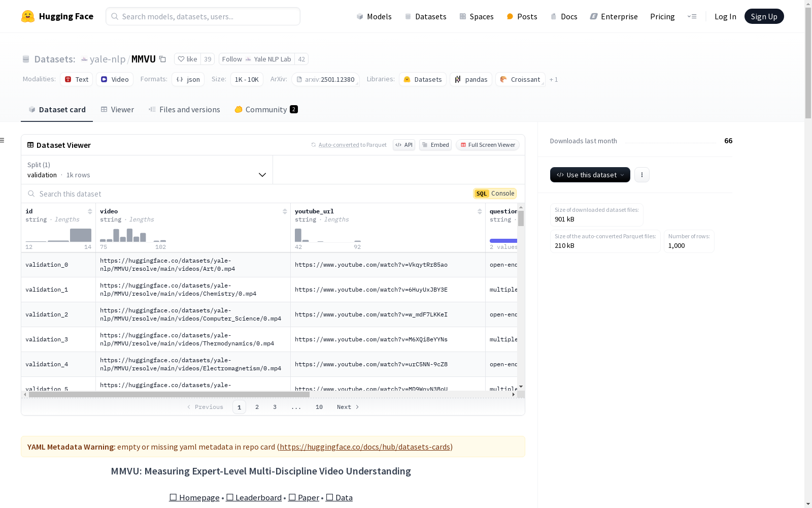Click the Yale NLP Lab follower count 42
Image resolution: width=812 pixels, height=508 pixels.
tap(301, 59)
